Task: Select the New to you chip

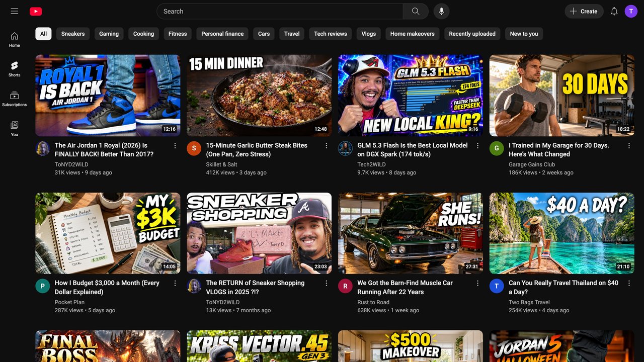Action: tap(524, 34)
